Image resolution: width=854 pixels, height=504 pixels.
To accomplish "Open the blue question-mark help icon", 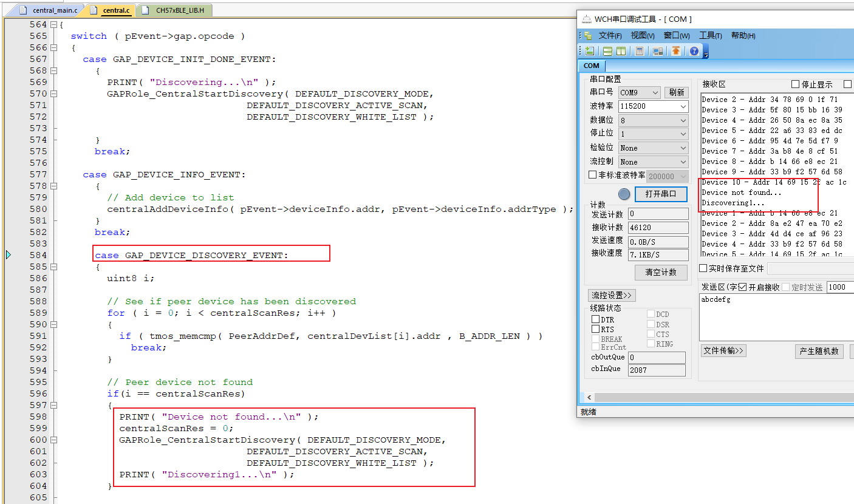I will click(x=694, y=51).
